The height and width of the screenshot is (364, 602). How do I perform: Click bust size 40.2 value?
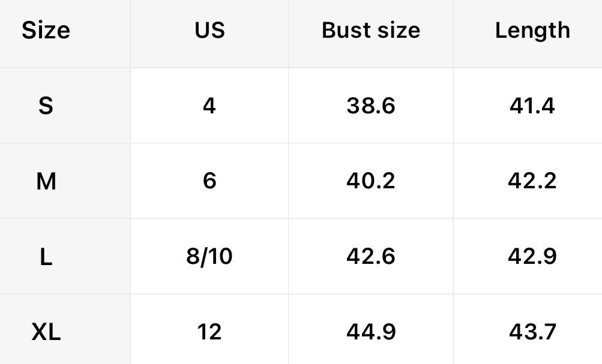click(371, 181)
